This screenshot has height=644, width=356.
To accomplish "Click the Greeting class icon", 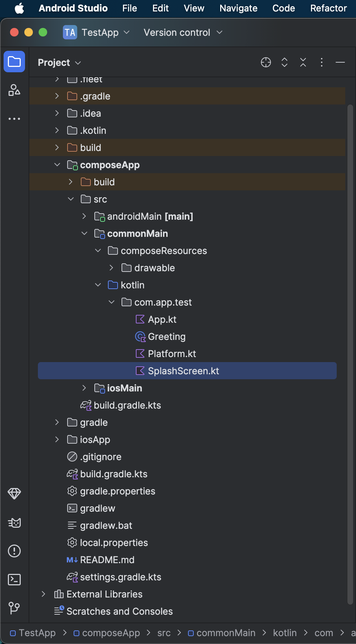I will [140, 336].
